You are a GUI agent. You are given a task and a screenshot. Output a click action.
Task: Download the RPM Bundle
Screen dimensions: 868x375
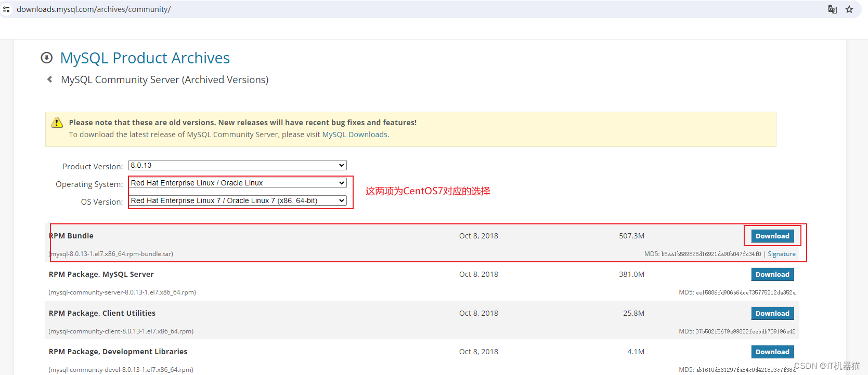(772, 236)
